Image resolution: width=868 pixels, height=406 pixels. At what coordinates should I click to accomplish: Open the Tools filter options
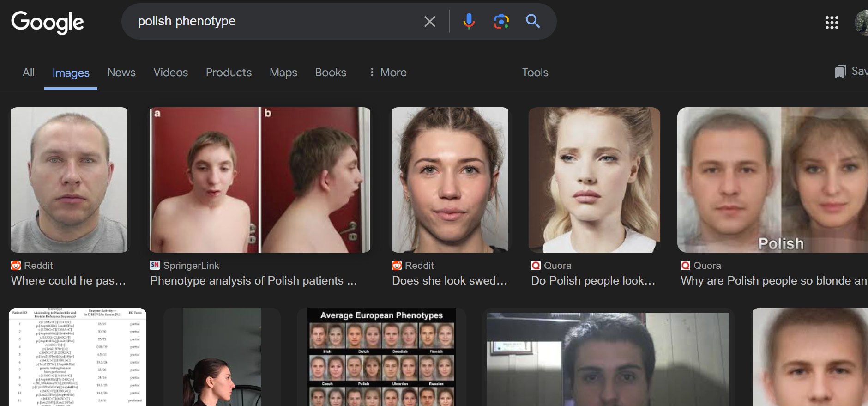click(x=535, y=73)
